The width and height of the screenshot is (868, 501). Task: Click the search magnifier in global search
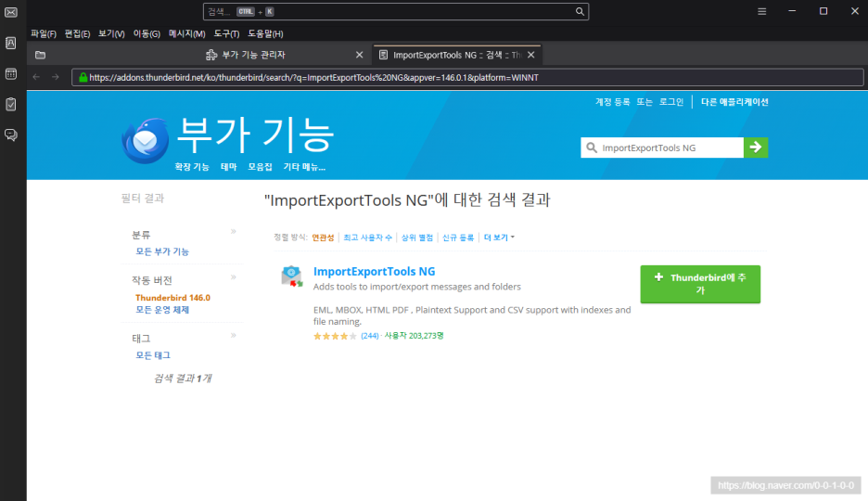pyautogui.click(x=580, y=12)
